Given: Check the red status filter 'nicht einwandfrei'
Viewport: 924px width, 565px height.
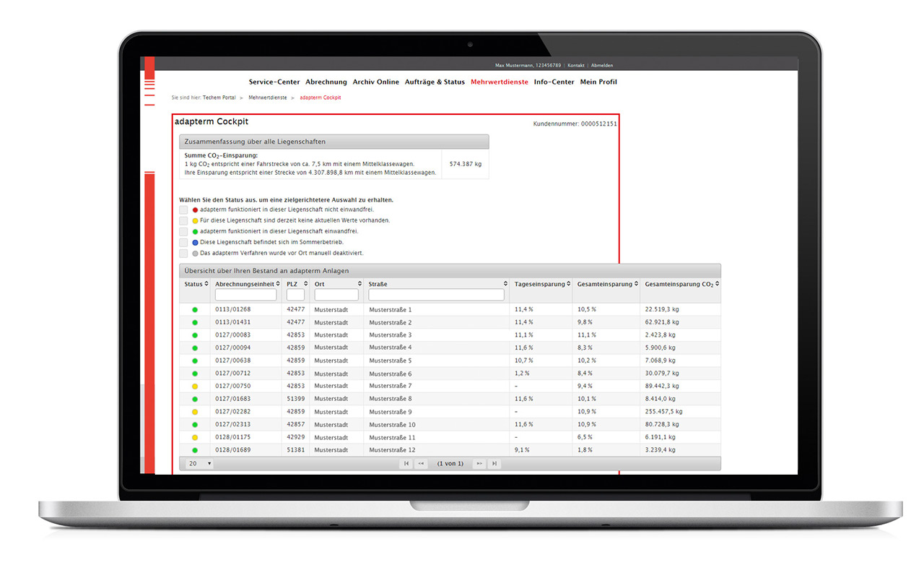Looking at the screenshot, I should coord(184,210).
